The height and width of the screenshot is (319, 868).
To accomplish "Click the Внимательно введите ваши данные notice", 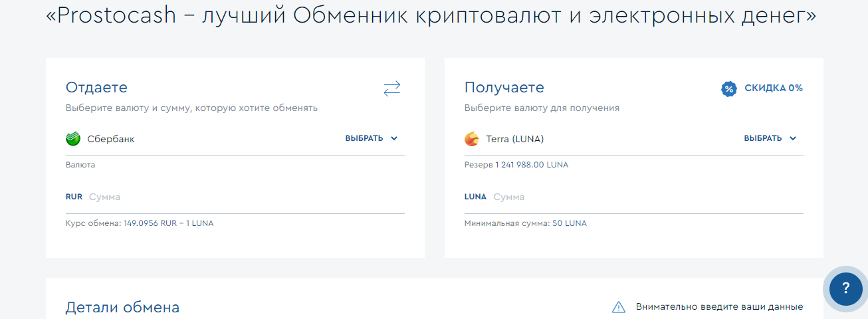I will [719, 307].
